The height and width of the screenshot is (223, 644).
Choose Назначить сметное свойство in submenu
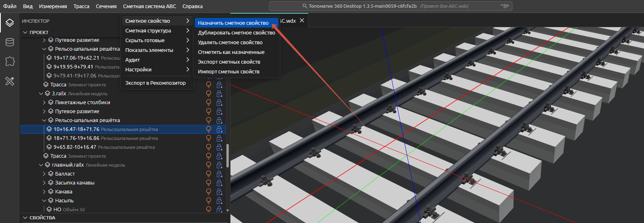point(237,23)
